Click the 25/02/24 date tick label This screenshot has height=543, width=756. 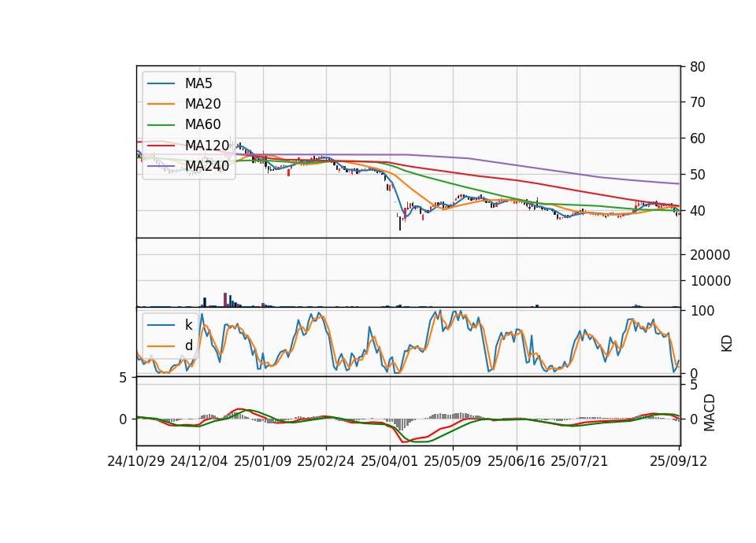click(x=326, y=461)
